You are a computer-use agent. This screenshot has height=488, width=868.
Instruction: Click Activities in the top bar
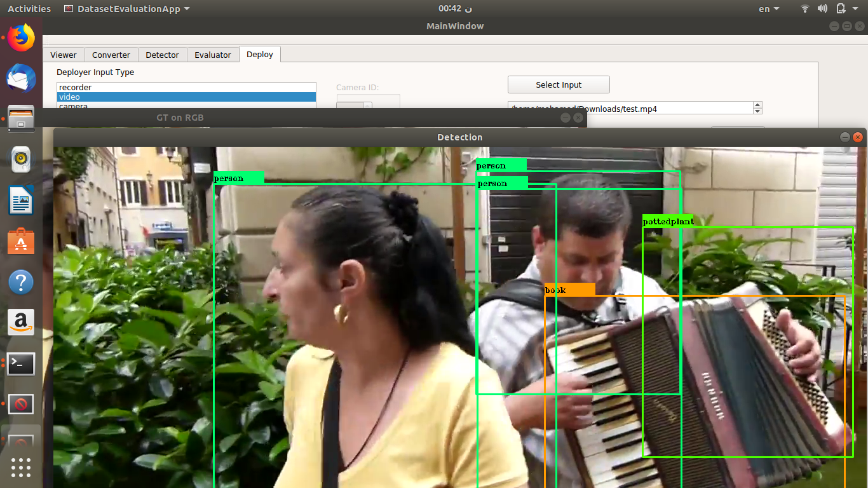(29, 9)
